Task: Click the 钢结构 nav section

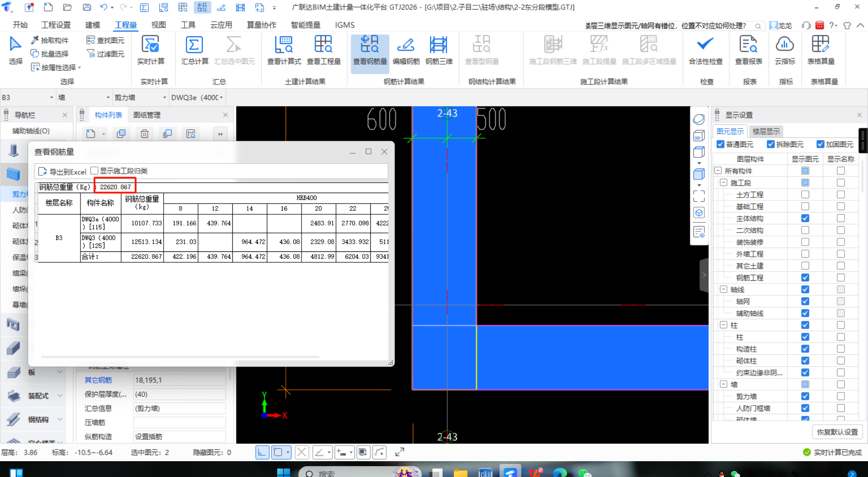Action: tap(34, 420)
